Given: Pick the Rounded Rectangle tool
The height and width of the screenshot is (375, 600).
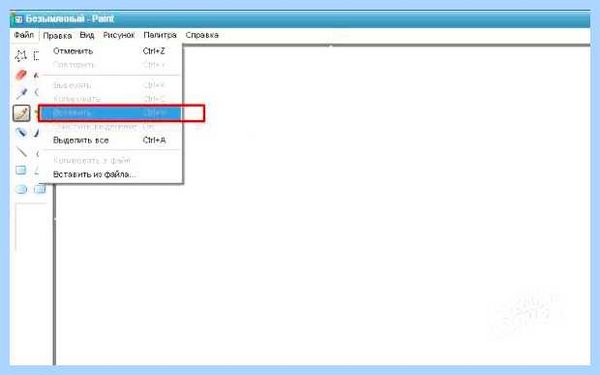Looking at the screenshot, I should tap(40, 189).
